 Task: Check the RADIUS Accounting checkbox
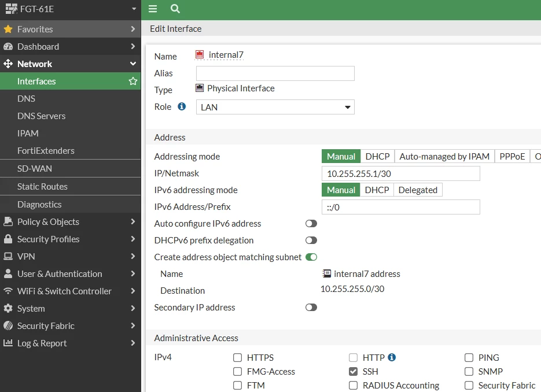click(x=353, y=385)
